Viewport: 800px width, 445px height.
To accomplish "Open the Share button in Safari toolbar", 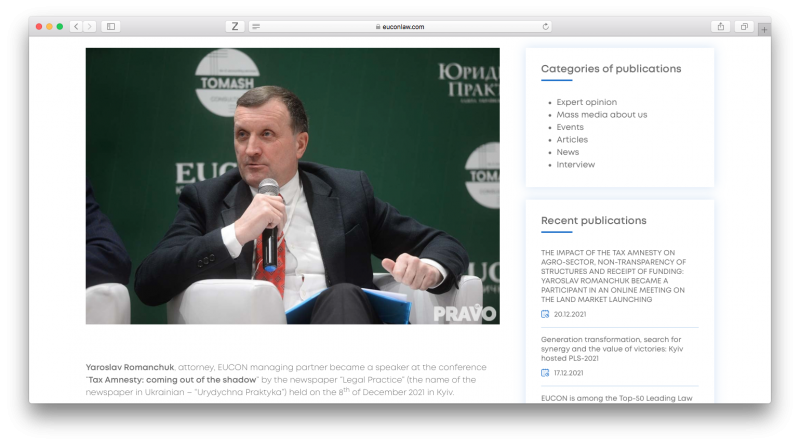I will 720,27.
